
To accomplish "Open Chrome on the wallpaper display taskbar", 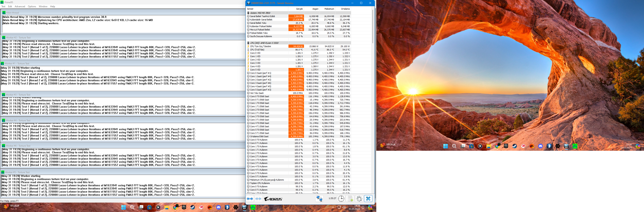I will tap(497, 146).
